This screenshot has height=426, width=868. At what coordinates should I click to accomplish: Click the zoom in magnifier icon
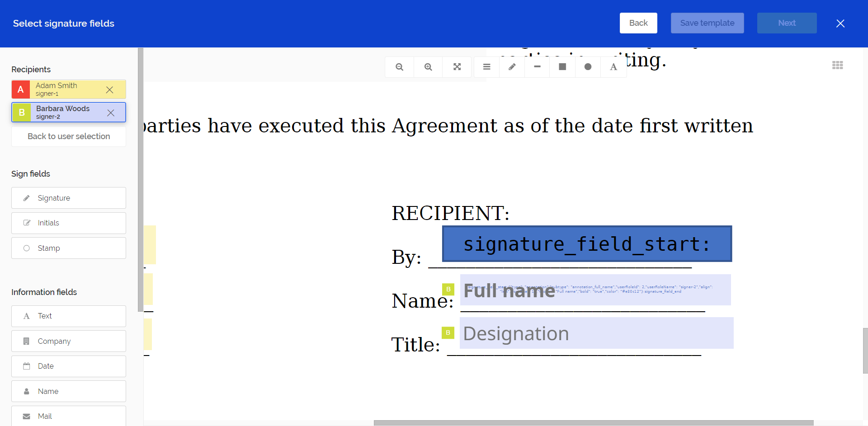point(428,67)
